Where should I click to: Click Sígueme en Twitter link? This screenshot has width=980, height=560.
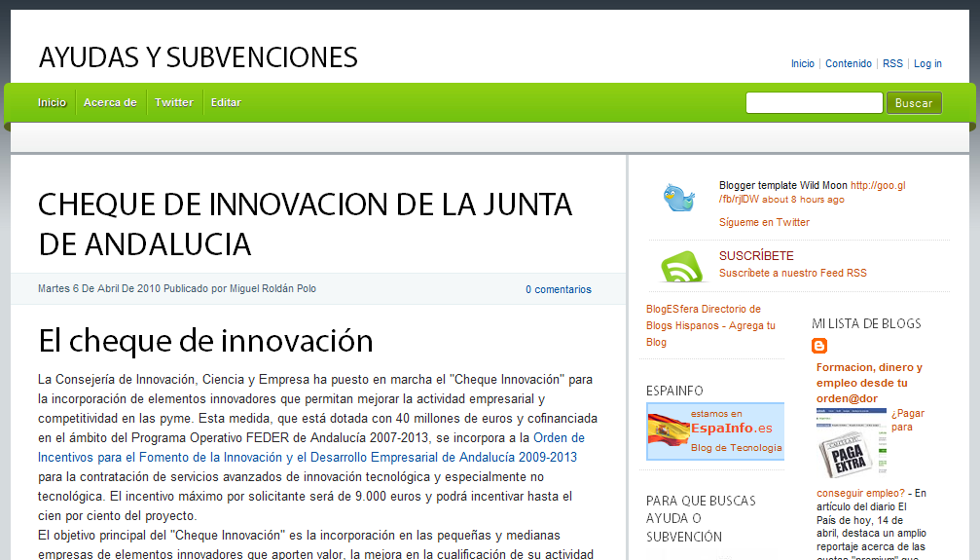pos(764,222)
